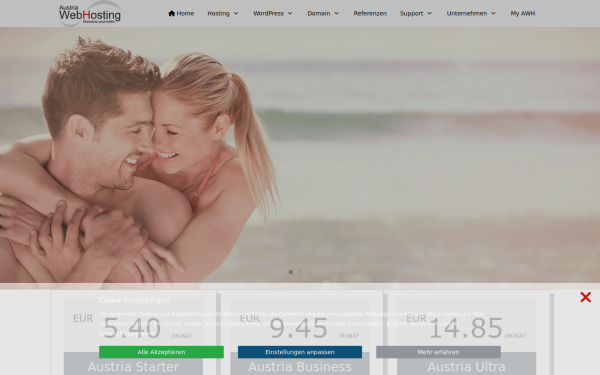Viewport: 600px width, 375px height.
Task: Open the My AWH link
Action: pos(523,13)
